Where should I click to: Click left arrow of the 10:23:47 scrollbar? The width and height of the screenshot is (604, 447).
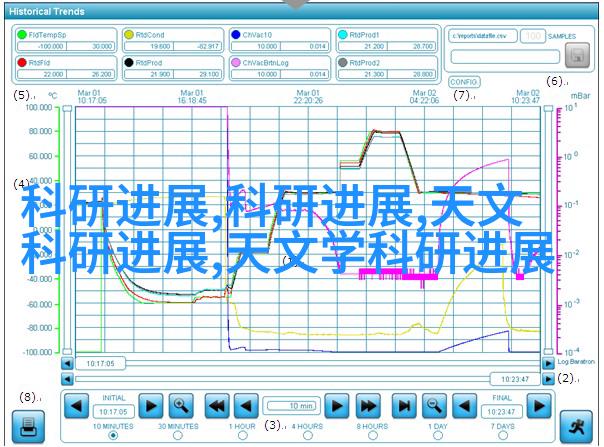67,379
